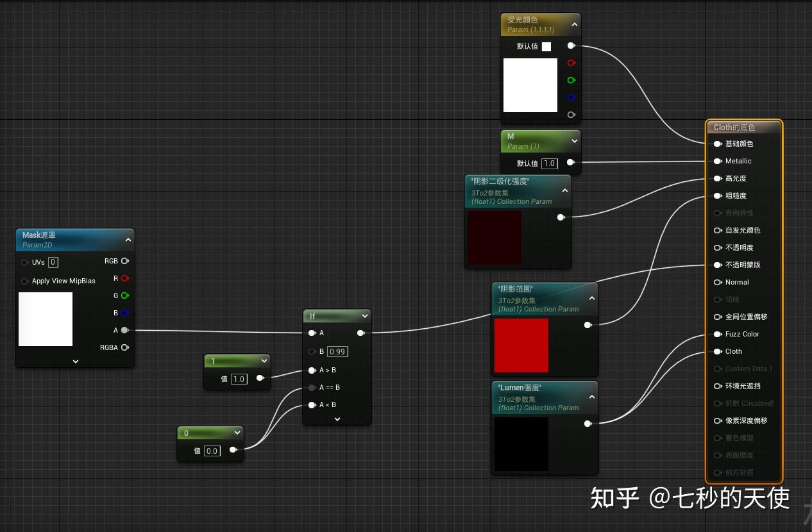Click the R channel output pin on Mask遮罩

(x=125, y=278)
